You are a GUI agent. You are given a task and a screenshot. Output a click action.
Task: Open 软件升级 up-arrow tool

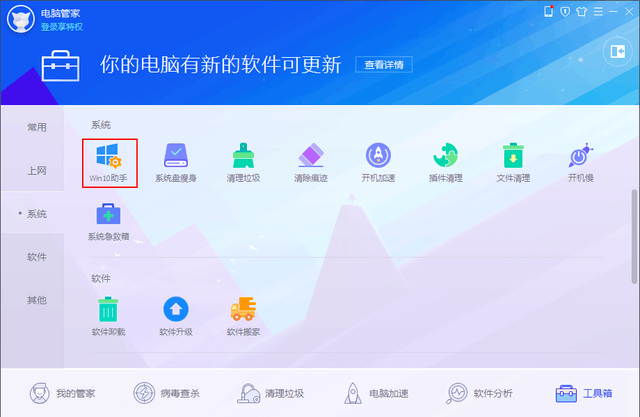coord(176,317)
